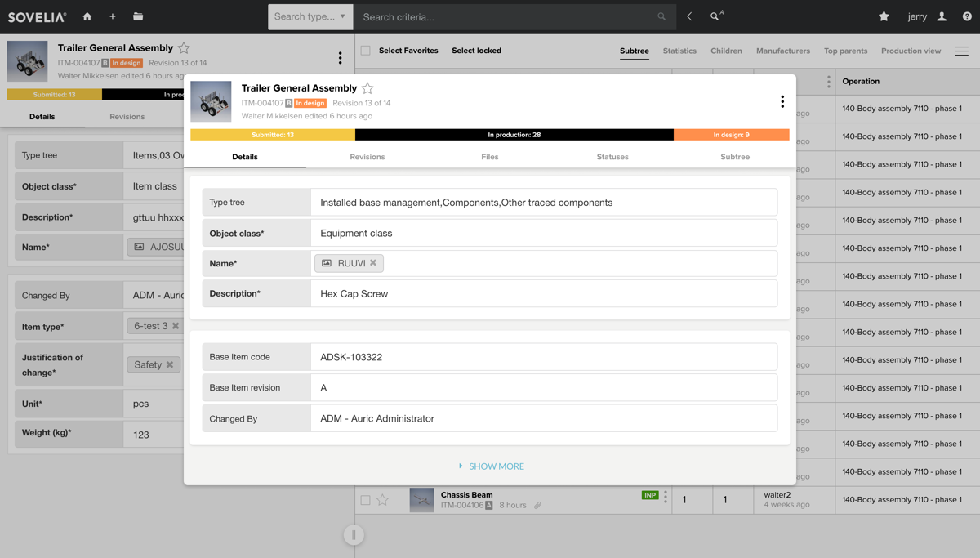Viewport: 980px width, 558px height.
Task: Clear the Safety justification chip
Action: pos(171,364)
